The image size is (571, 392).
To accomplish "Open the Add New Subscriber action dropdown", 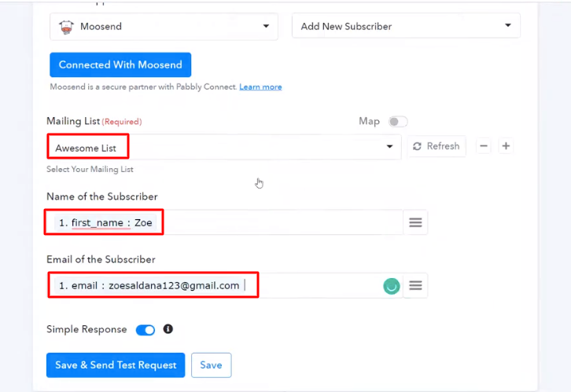I will (406, 26).
